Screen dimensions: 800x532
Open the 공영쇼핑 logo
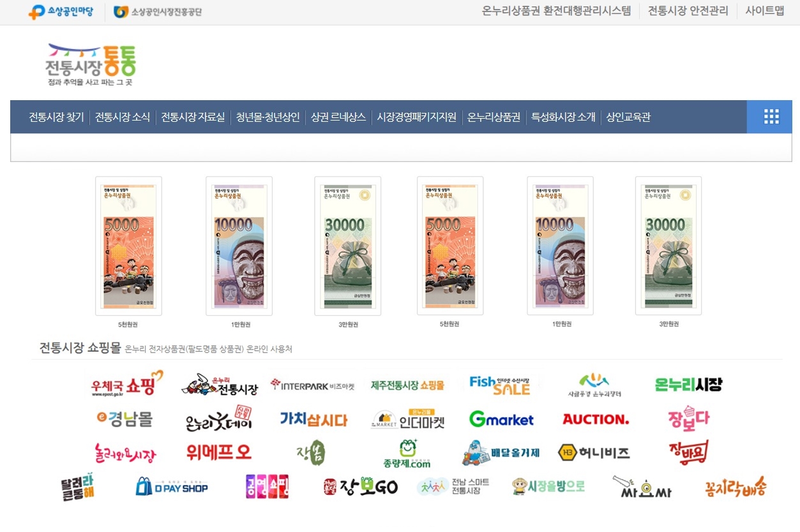(x=267, y=487)
